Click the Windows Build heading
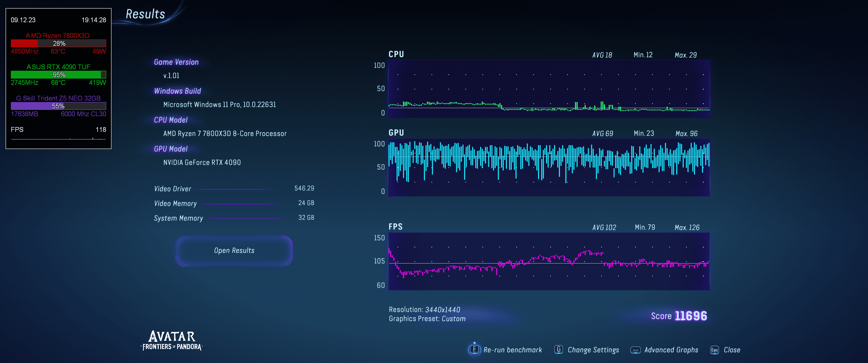The image size is (868, 363). [177, 91]
